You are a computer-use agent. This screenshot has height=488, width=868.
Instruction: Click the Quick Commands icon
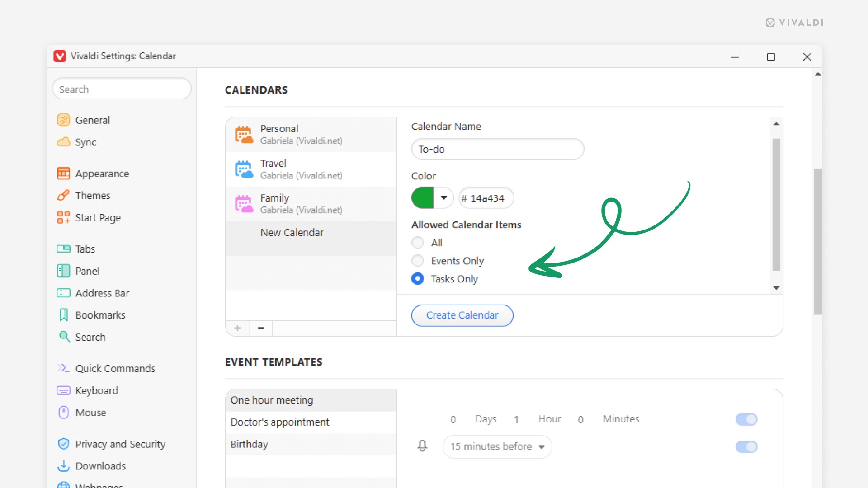[x=64, y=368]
